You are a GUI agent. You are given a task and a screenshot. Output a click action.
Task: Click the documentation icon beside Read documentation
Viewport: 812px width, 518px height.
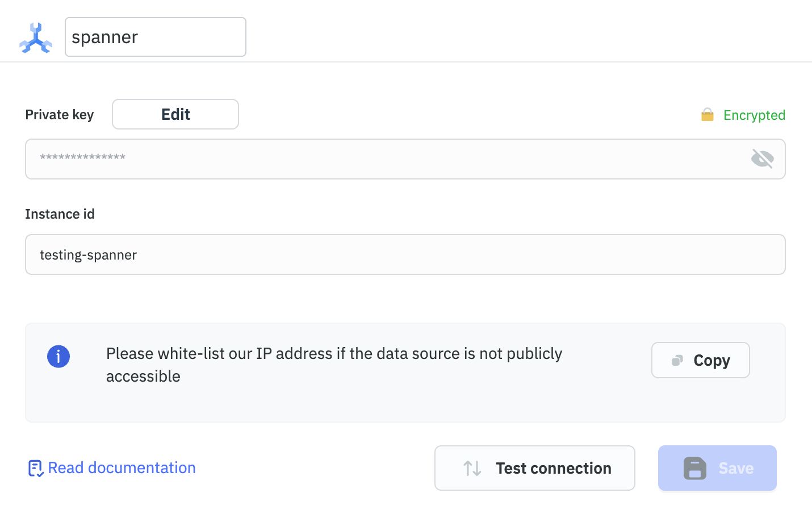35,468
